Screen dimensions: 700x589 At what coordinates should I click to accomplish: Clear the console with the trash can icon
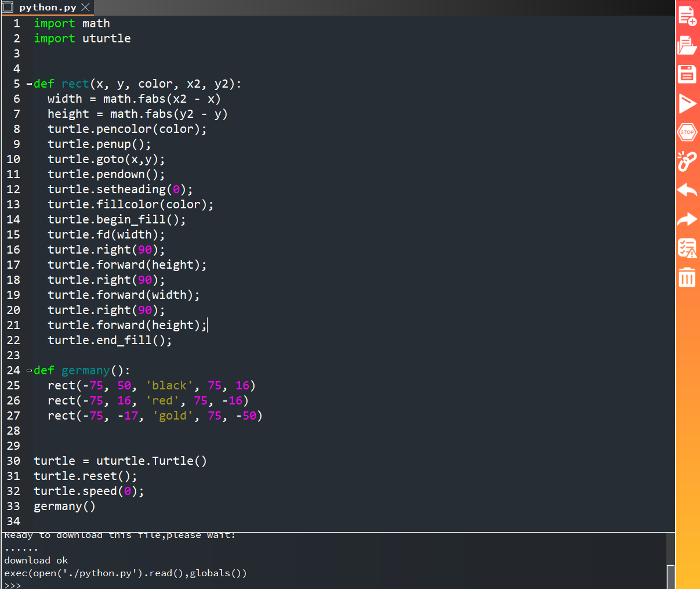point(687,277)
